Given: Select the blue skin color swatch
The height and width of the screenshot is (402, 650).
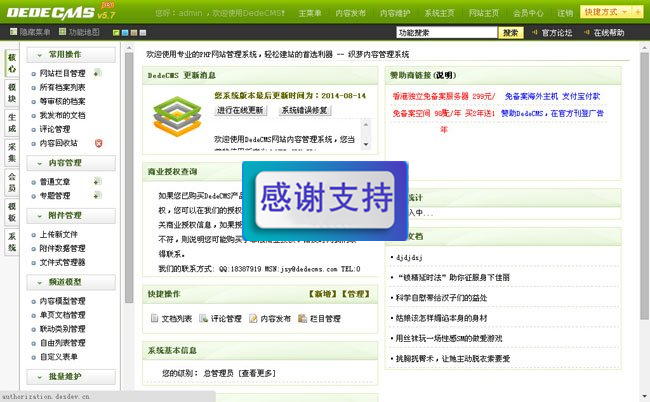Looking at the screenshot, I should (125, 32).
